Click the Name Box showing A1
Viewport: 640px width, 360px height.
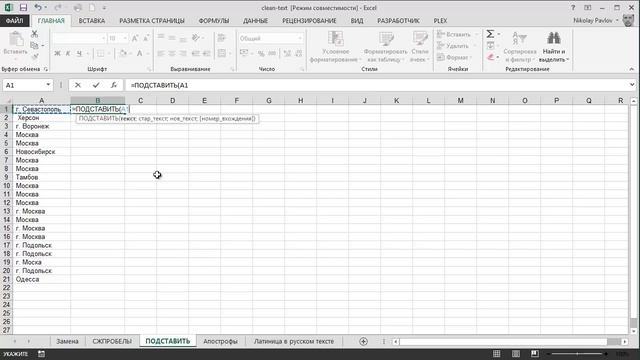point(24,85)
